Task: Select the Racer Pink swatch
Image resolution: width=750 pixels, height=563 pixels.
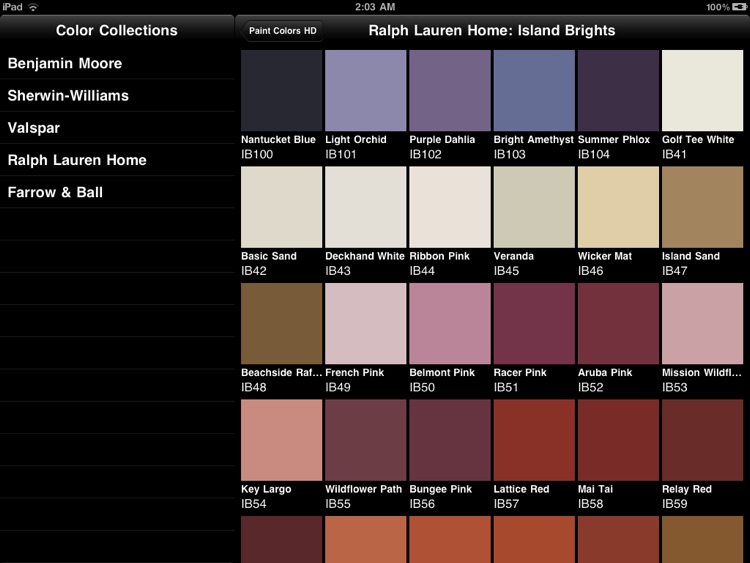Action: 534,323
